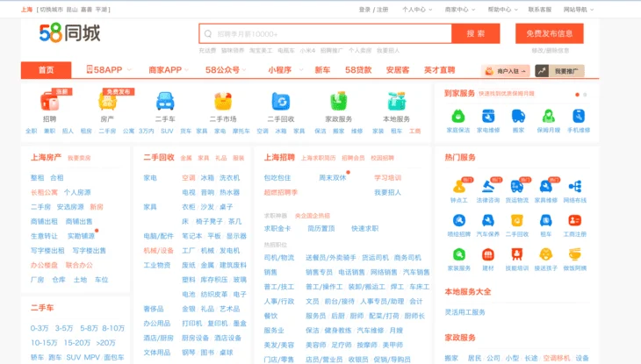The height and width of the screenshot is (364, 641).
Task: Select the 汽车保养 icon
Action: pos(487,221)
